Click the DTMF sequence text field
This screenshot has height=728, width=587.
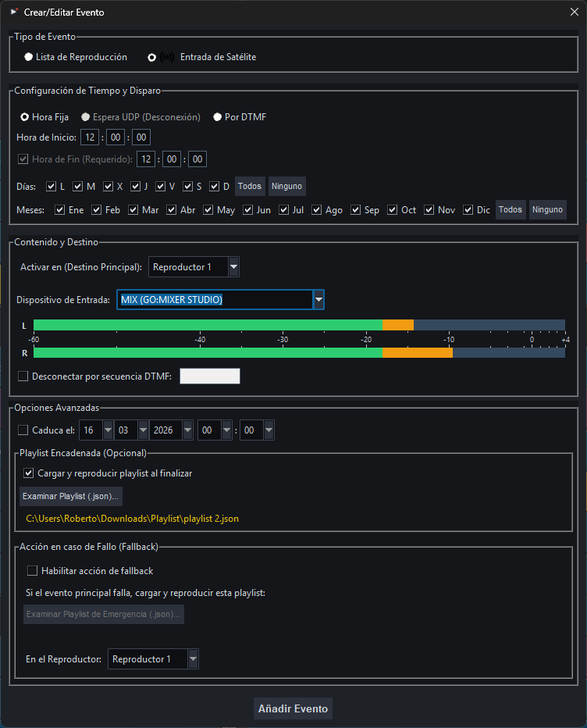pos(210,376)
